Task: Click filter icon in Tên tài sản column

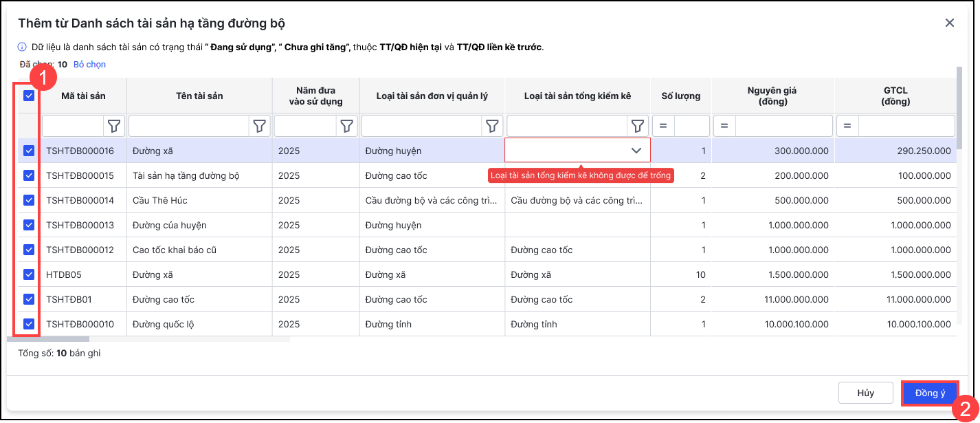Action: pos(259,126)
